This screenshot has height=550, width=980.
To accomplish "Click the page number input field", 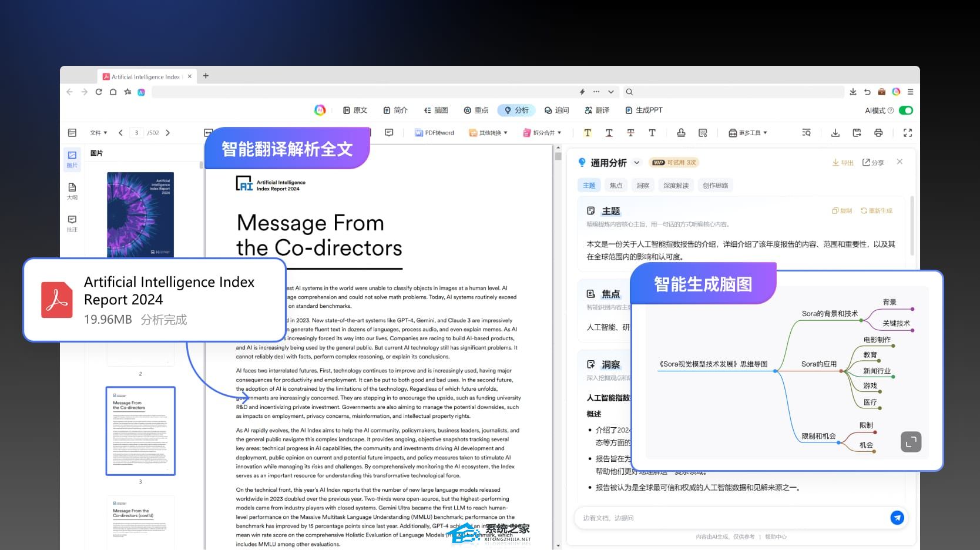I will tap(136, 133).
